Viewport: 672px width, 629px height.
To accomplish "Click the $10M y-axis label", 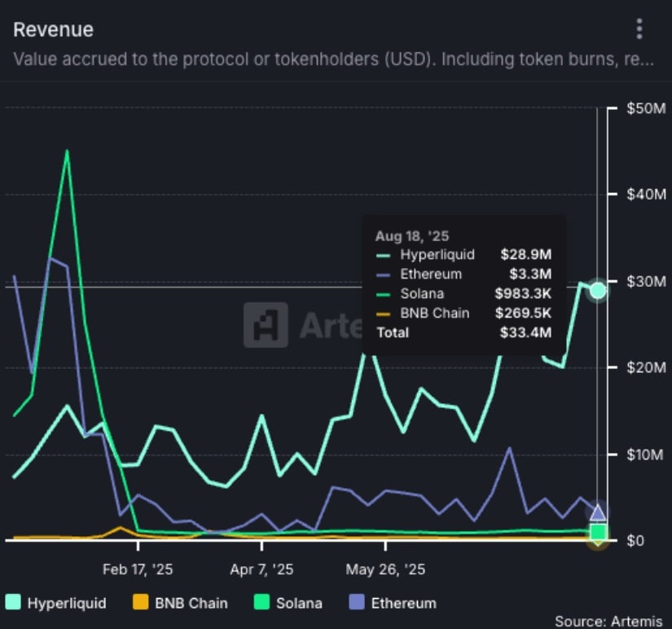I will 645,455.
